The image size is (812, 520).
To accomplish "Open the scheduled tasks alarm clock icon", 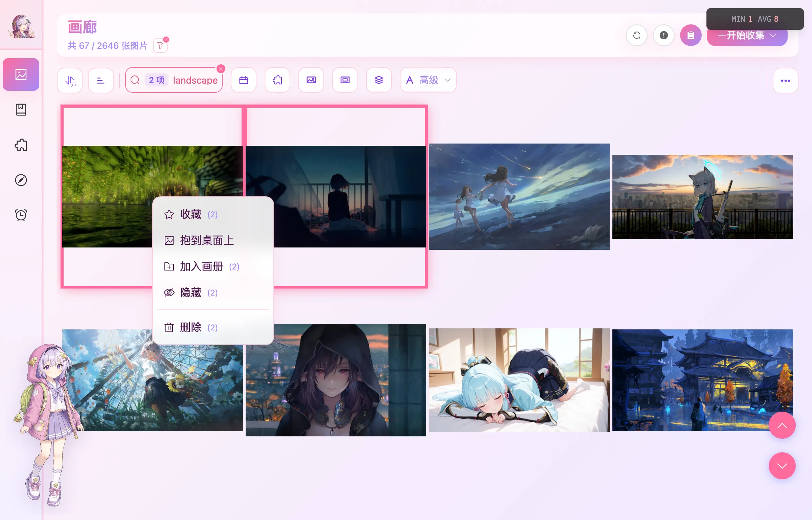I will coord(21,215).
